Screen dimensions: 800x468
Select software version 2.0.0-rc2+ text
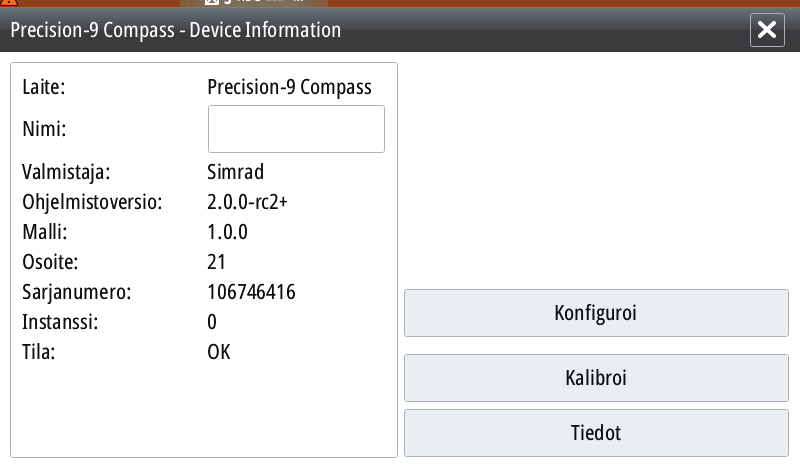coord(247,202)
